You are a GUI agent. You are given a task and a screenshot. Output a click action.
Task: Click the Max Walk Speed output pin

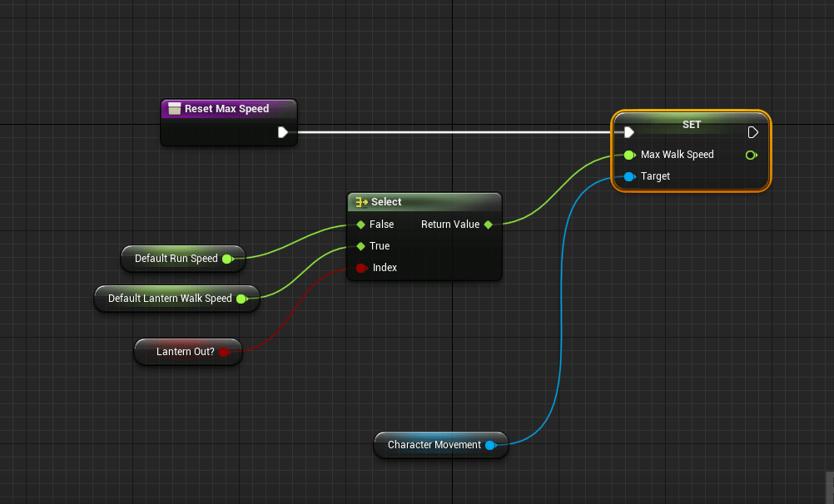(x=752, y=155)
